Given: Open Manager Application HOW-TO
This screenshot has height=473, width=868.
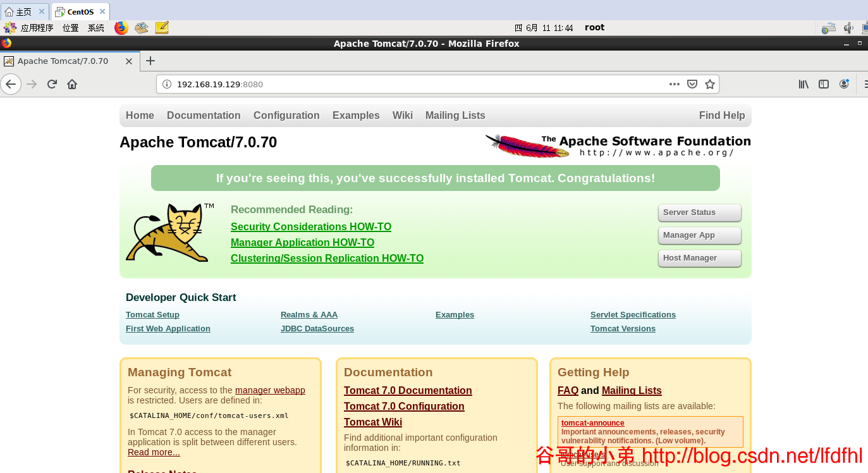Looking at the screenshot, I should [302, 242].
